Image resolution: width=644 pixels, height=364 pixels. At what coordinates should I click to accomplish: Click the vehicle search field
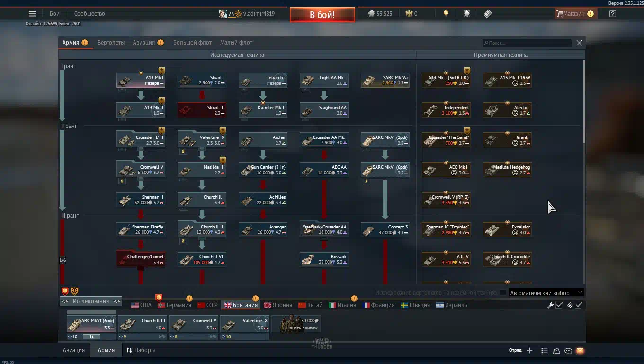click(x=527, y=43)
